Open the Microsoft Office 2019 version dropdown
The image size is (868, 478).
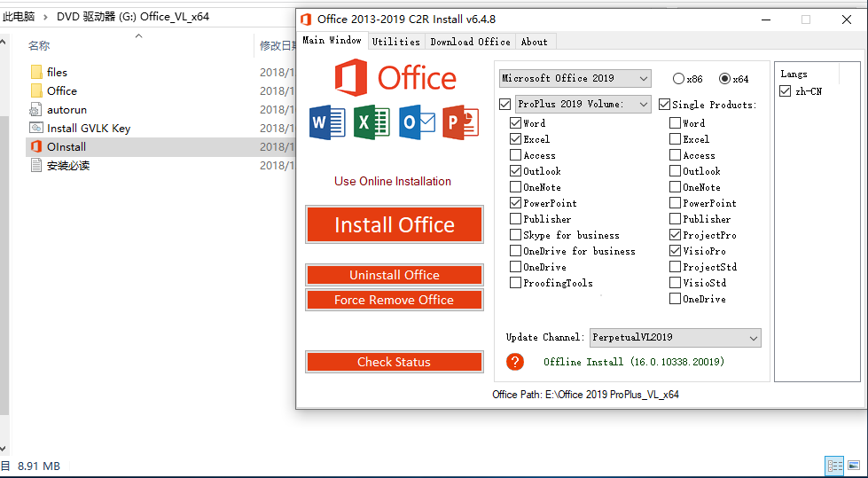coord(575,79)
